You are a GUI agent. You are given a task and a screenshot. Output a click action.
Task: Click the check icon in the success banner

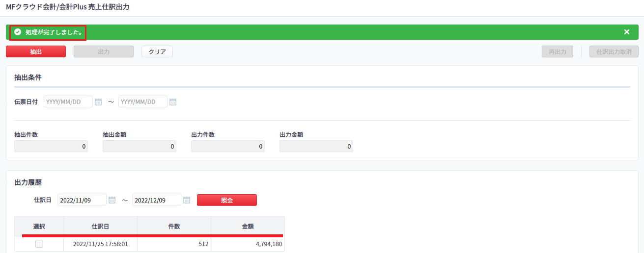click(x=18, y=32)
